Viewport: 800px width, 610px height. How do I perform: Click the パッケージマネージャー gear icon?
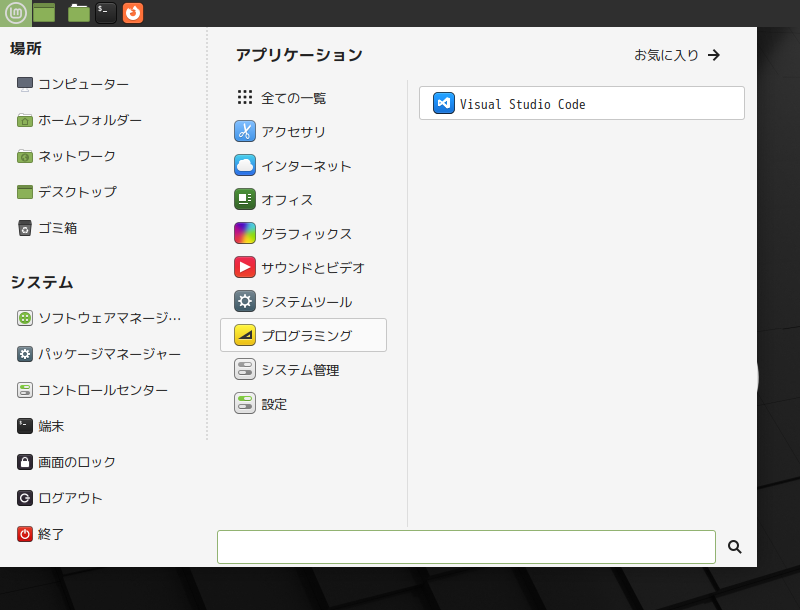[24, 354]
